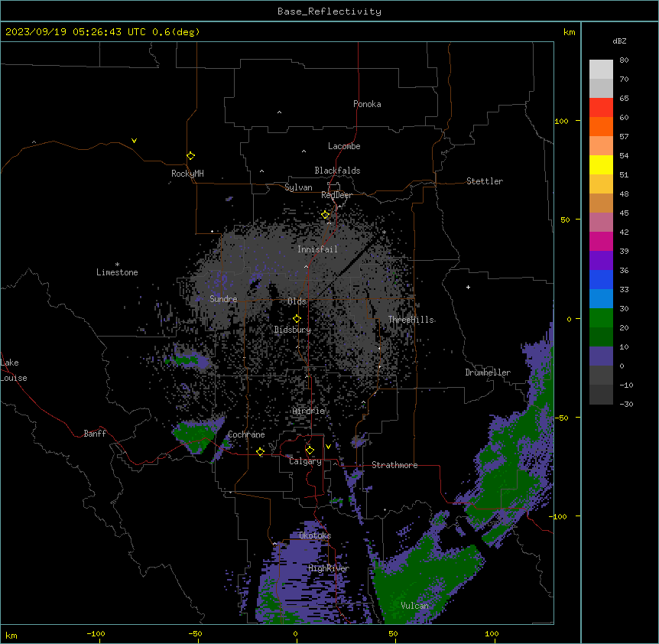Pick the yellow 51-54 dBZ legend swatch
This screenshot has width=659, height=644.
tap(601, 165)
